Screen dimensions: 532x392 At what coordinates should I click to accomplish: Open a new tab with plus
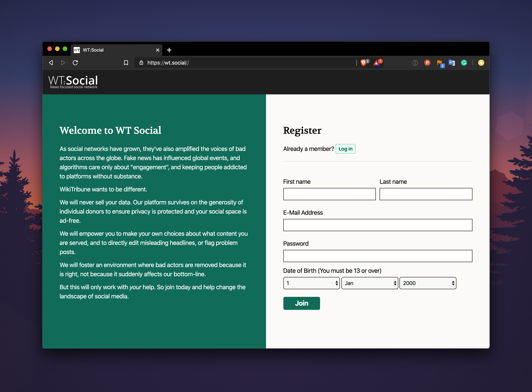click(x=169, y=50)
